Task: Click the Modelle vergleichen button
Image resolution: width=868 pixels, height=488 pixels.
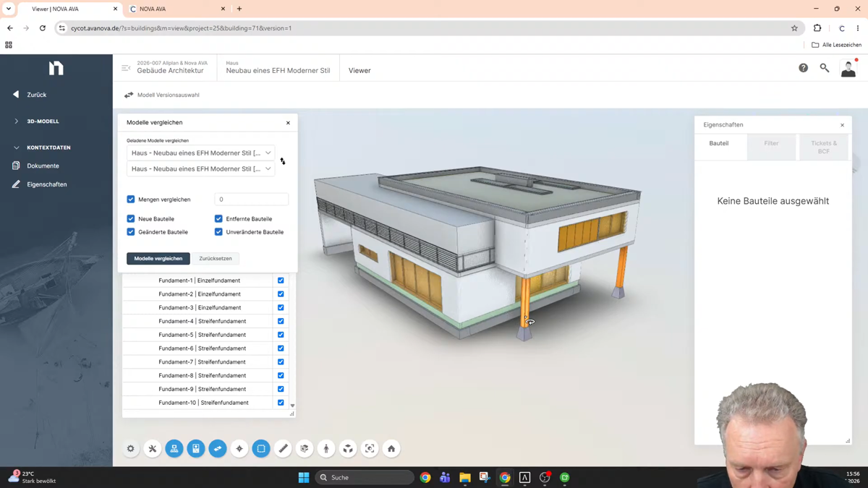Action: [x=158, y=258]
